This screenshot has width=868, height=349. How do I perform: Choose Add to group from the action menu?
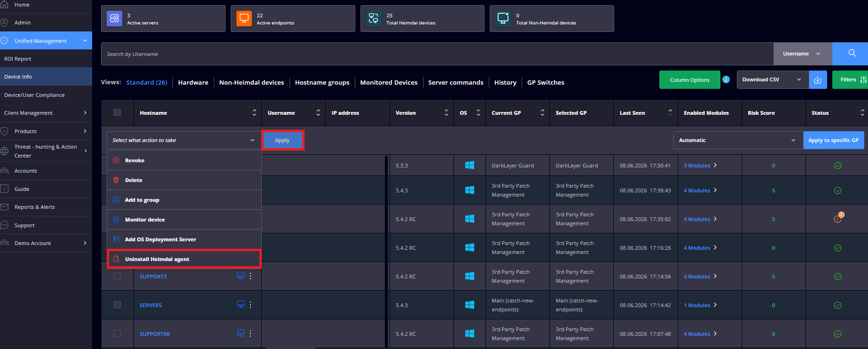coord(184,200)
